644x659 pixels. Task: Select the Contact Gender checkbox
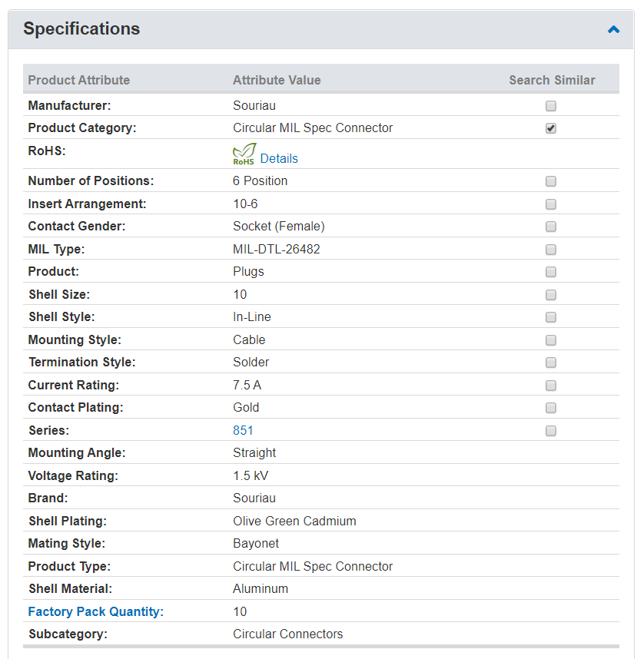tap(550, 227)
